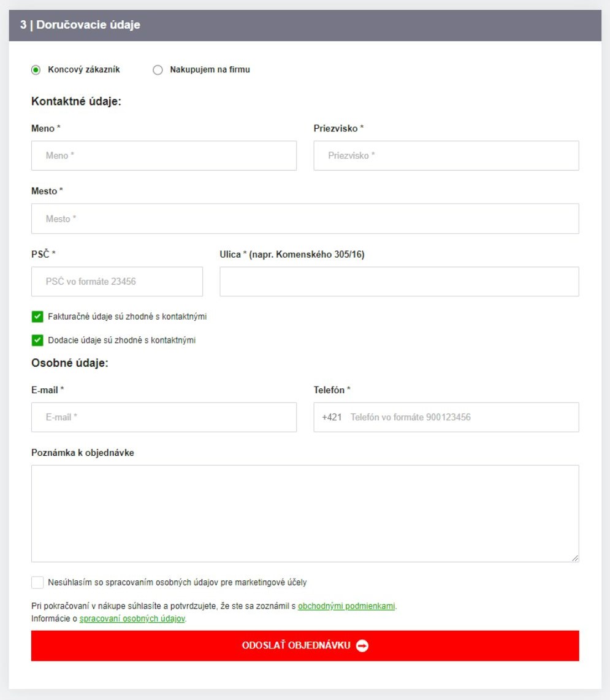Click the Doručovacie údaje section header
Viewport: 610px width, 700px height.
tap(80, 26)
